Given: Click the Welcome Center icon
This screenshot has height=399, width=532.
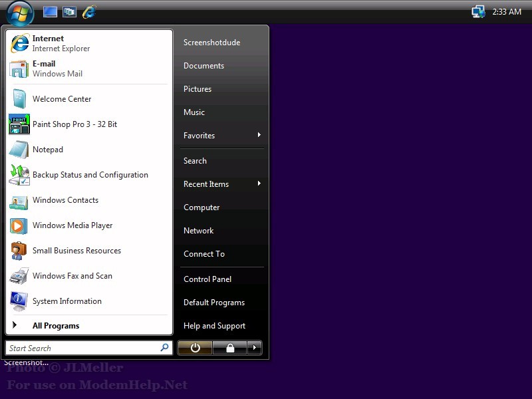Looking at the screenshot, I should pyautogui.click(x=19, y=98).
